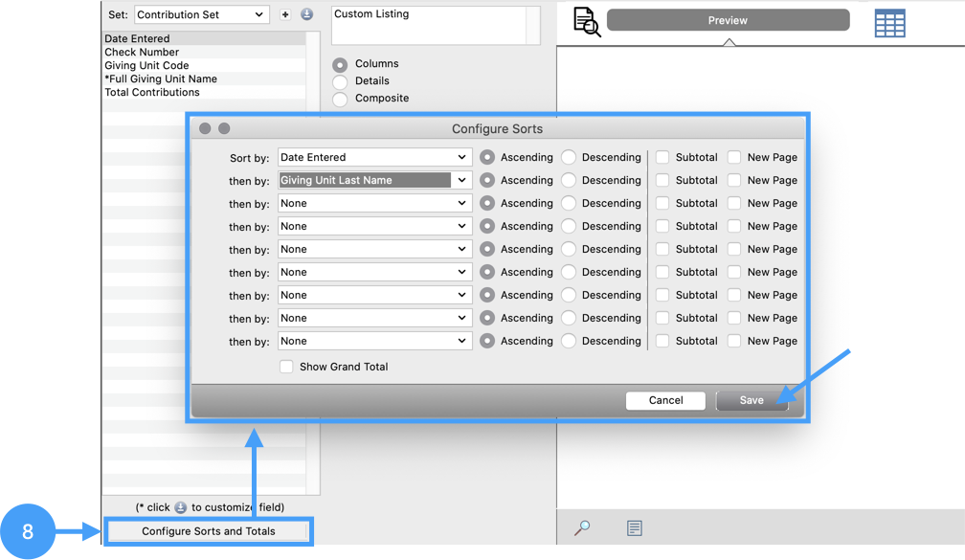Open the Contribution Set dropdown
This screenshot has height=560, width=965.
[x=201, y=14]
